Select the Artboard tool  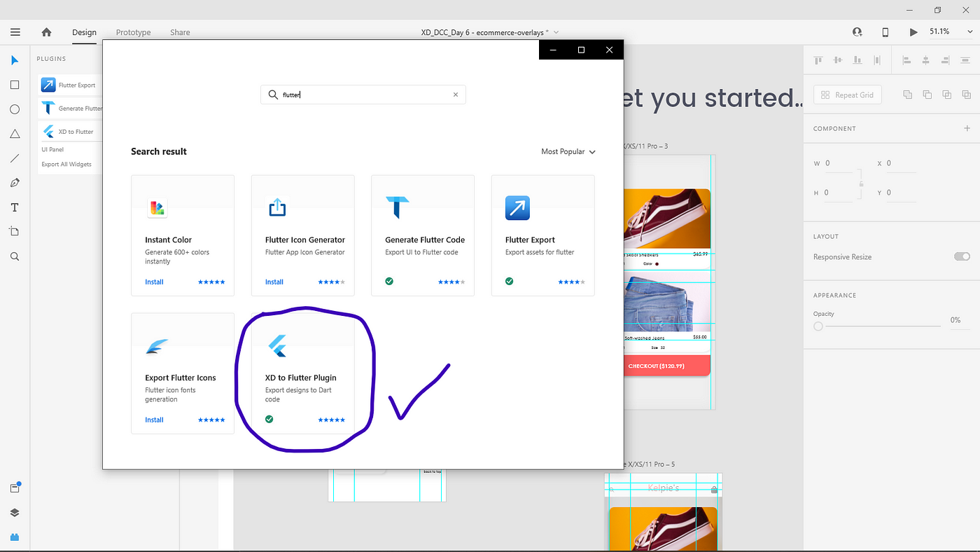tap(15, 232)
